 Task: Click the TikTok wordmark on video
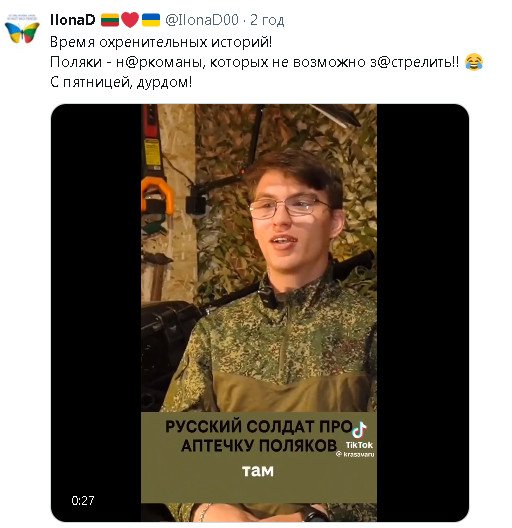pos(359,445)
